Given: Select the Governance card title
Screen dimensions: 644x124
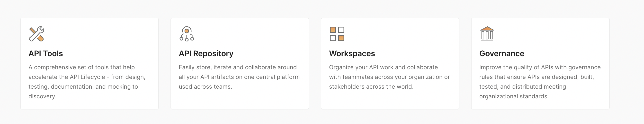Looking at the screenshot, I should click(501, 54).
